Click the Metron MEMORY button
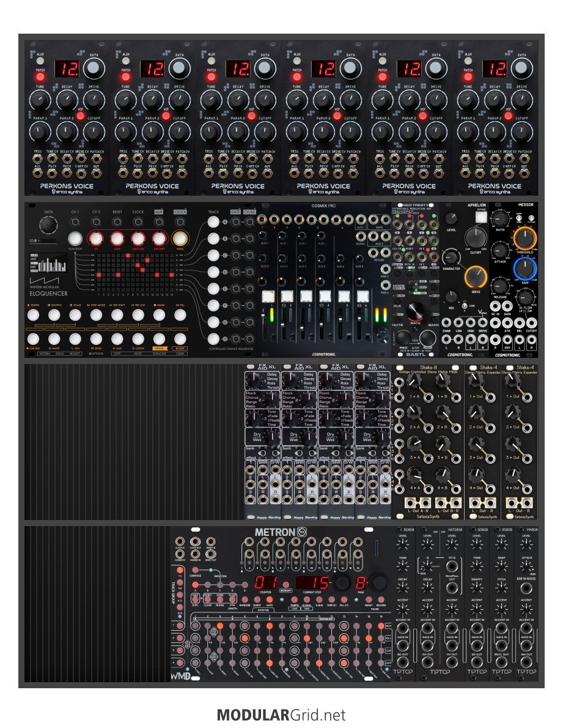The width and height of the screenshot is (563, 728). (285, 584)
